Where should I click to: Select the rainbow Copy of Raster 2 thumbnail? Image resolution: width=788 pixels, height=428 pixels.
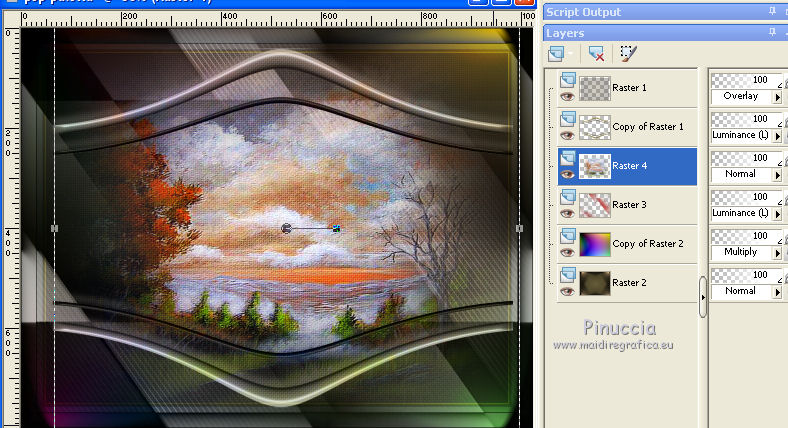(595, 245)
